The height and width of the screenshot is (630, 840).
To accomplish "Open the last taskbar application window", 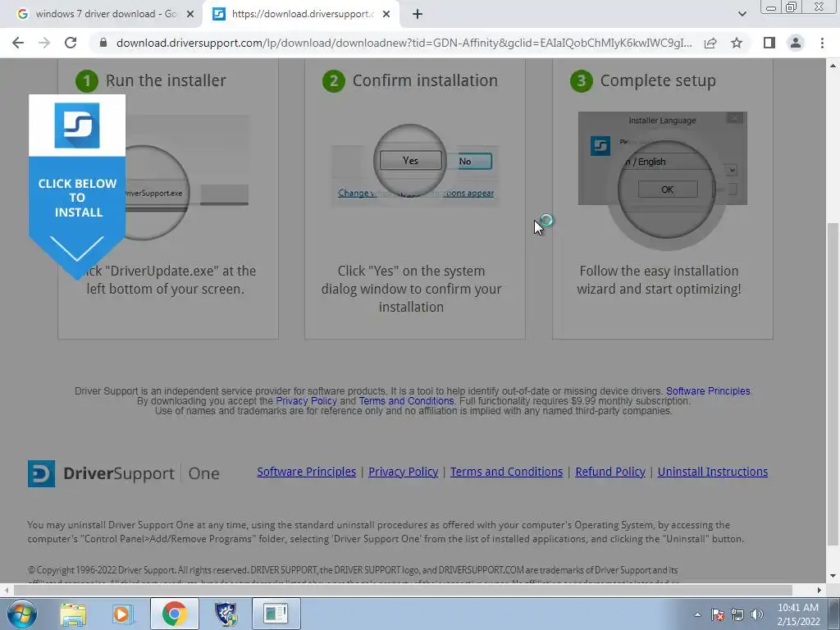I will click(x=276, y=614).
